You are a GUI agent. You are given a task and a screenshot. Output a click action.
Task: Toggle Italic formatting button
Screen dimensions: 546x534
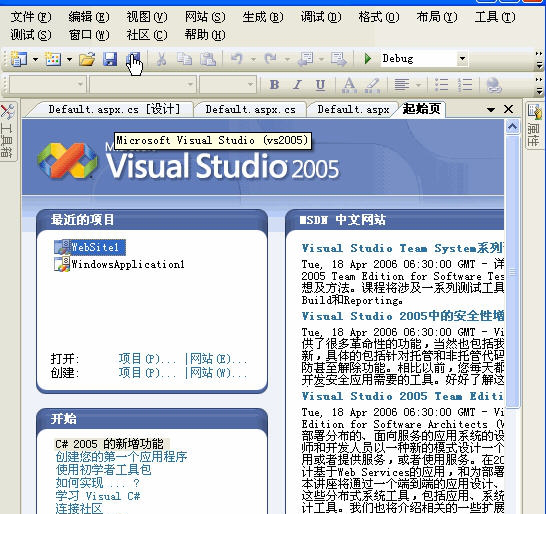[297, 85]
